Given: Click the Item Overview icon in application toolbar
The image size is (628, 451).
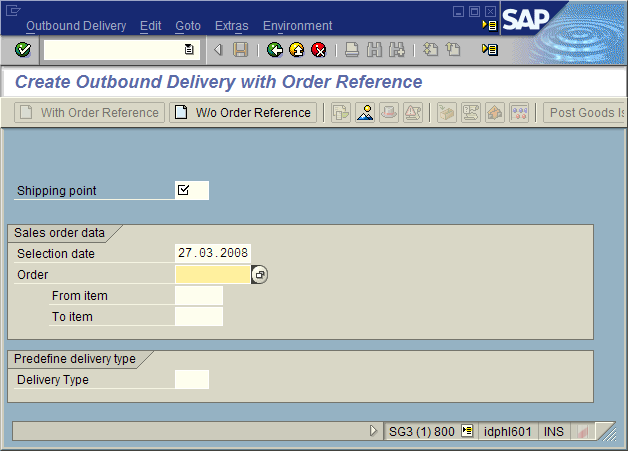Looking at the screenshot, I should pyautogui.click(x=341, y=113).
